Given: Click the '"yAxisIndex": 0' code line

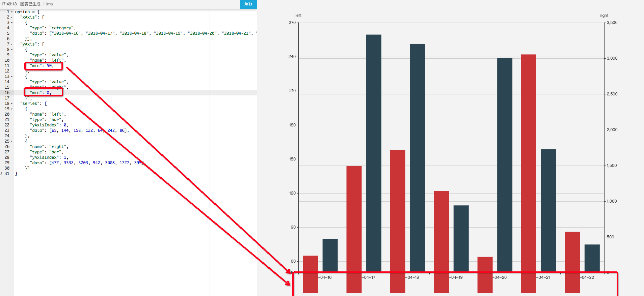Looking at the screenshot, I should coord(49,125).
